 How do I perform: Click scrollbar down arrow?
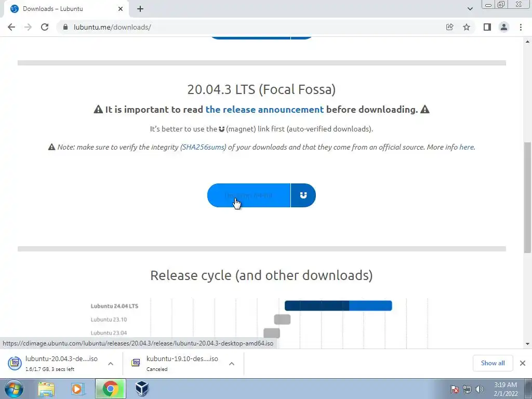[x=528, y=344]
